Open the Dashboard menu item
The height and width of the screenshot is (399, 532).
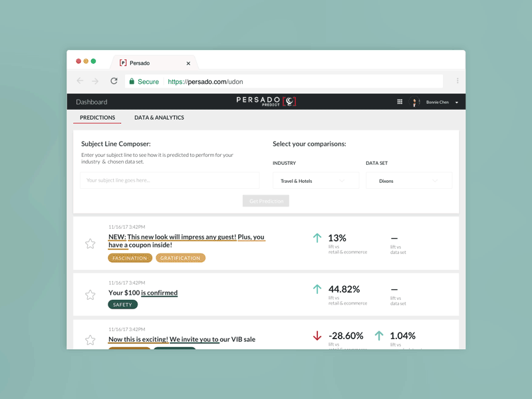pyautogui.click(x=93, y=101)
